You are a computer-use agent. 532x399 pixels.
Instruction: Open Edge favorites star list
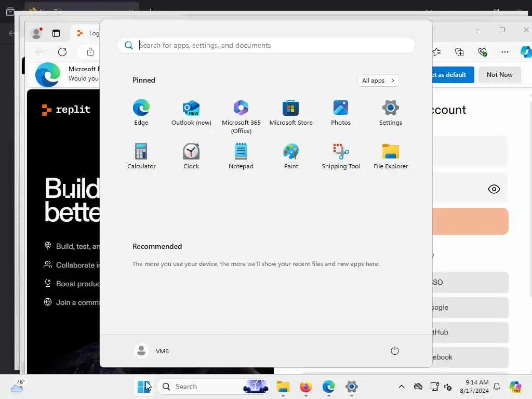(436, 52)
